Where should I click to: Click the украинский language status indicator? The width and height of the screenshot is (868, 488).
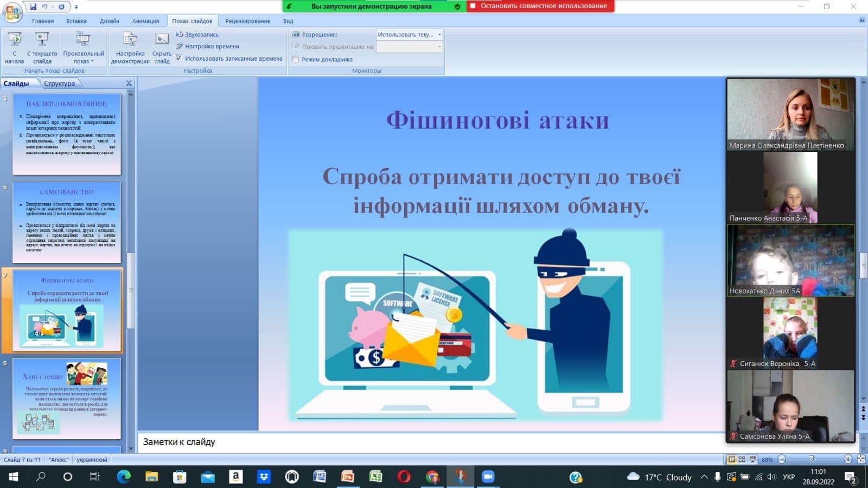coord(92,460)
